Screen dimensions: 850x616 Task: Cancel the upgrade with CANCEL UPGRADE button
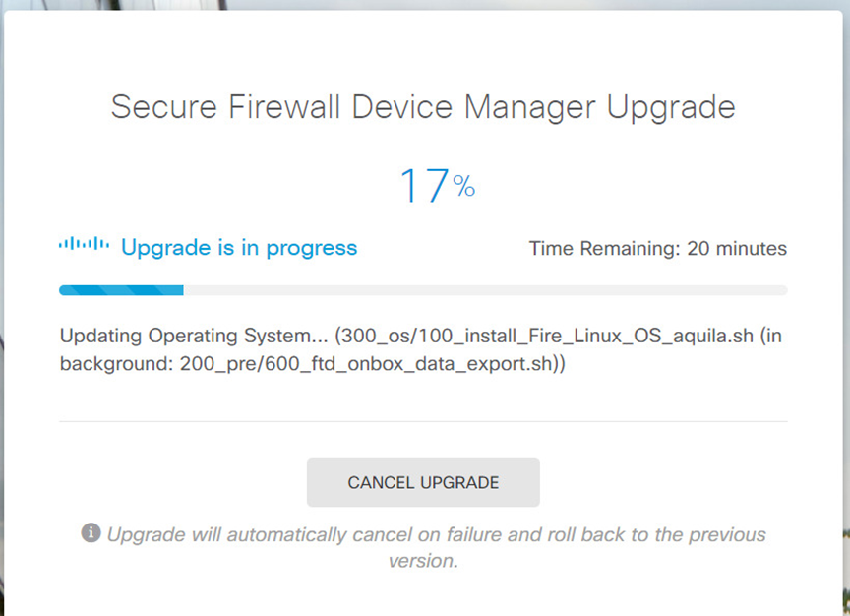(423, 482)
